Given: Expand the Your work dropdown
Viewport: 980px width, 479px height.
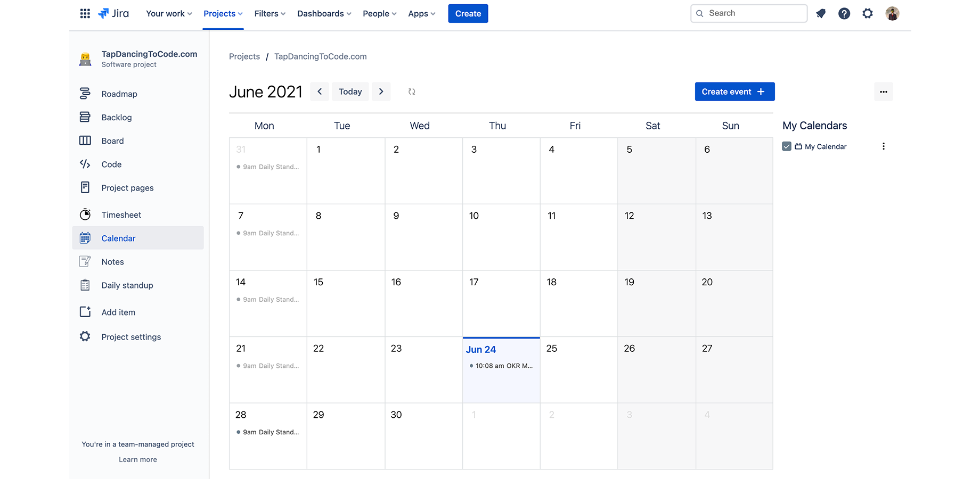Looking at the screenshot, I should point(169,13).
